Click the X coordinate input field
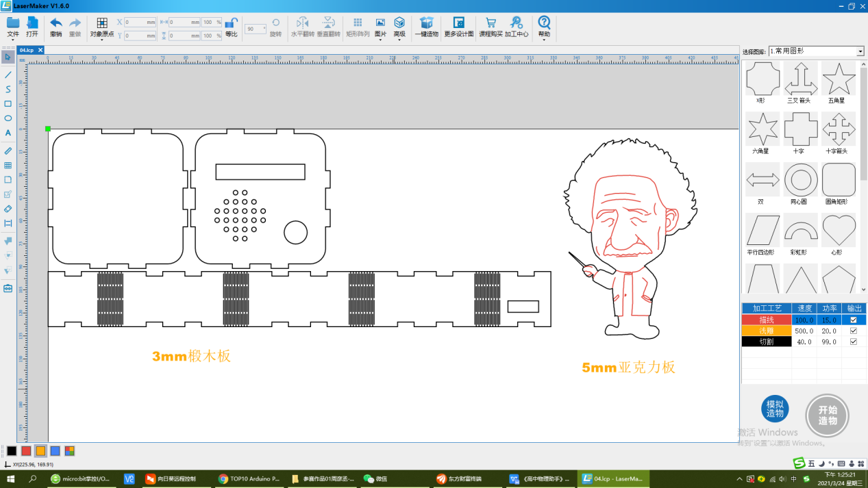The width and height of the screenshot is (868, 488). (x=140, y=22)
